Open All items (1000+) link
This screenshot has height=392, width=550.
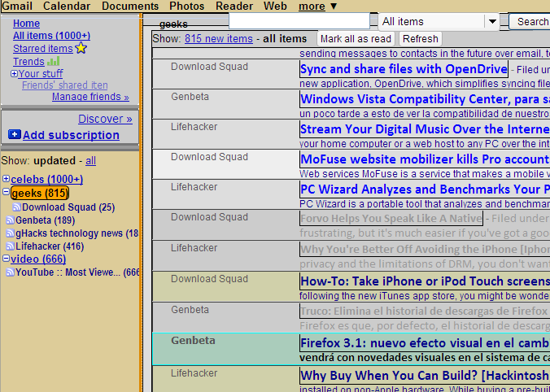click(51, 36)
